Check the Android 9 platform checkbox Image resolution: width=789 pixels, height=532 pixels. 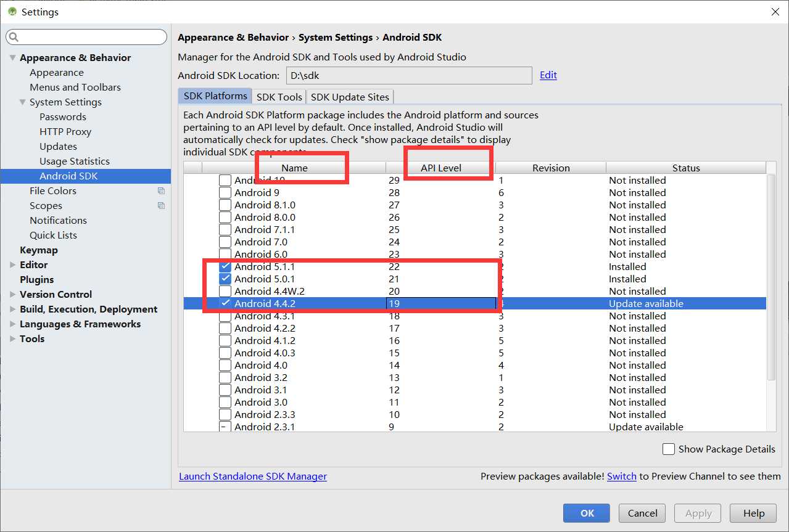[x=225, y=193]
